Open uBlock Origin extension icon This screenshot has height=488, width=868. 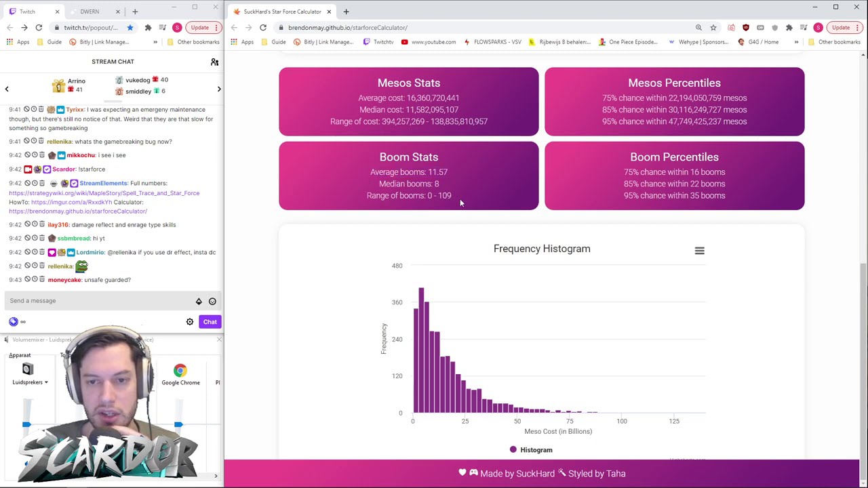coord(746,28)
